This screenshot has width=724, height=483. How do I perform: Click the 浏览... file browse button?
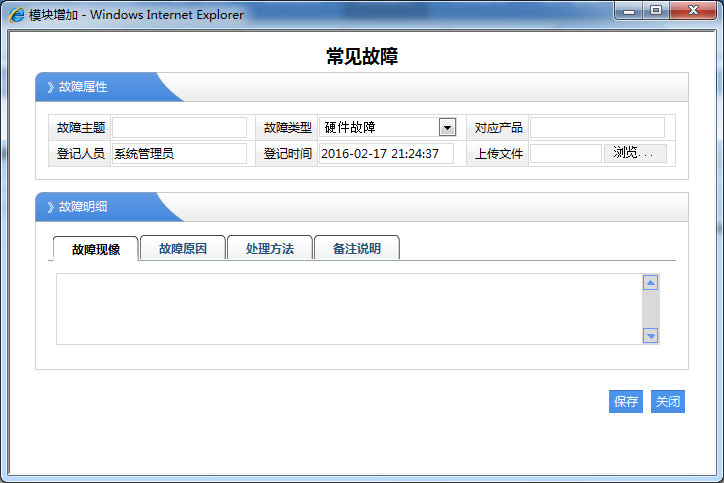pyautogui.click(x=634, y=153)
